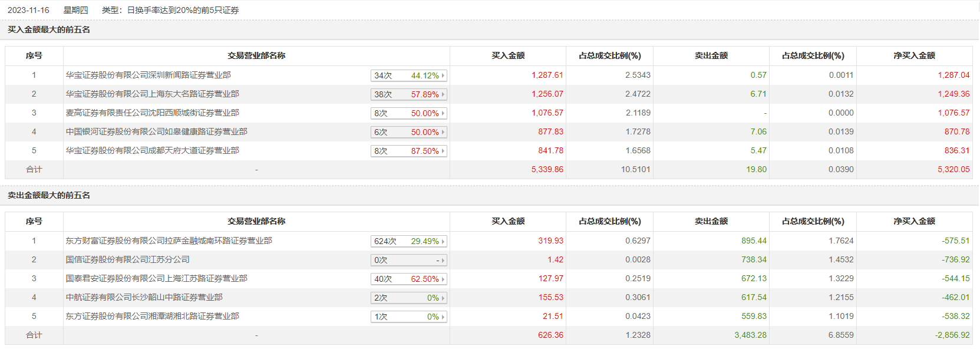Screen dimensions: 980x349
Task: Expand the 40次 62.50% stats dropdown
Action: 443,279
